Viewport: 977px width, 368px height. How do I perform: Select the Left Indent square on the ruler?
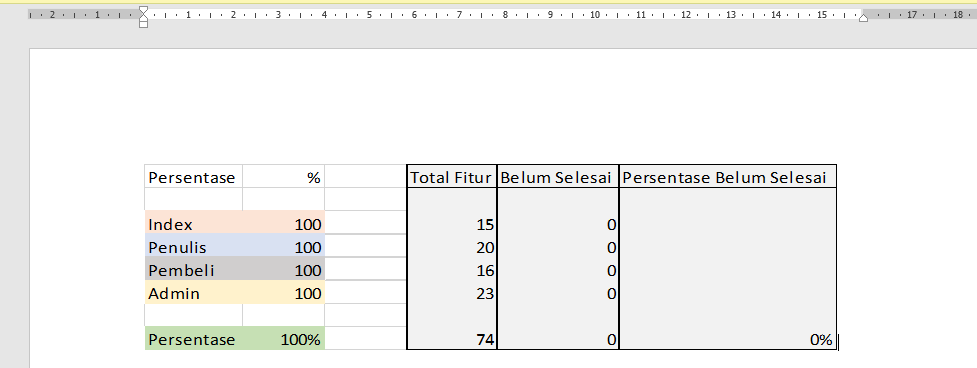click(143, 24)
